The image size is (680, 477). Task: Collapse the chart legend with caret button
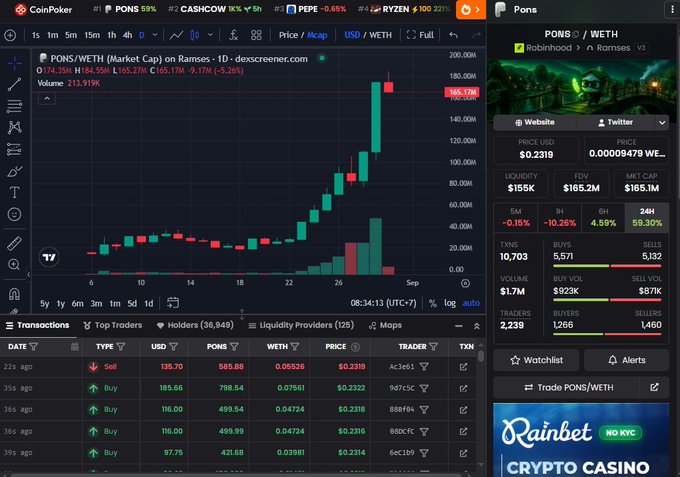tap(47, 99)
